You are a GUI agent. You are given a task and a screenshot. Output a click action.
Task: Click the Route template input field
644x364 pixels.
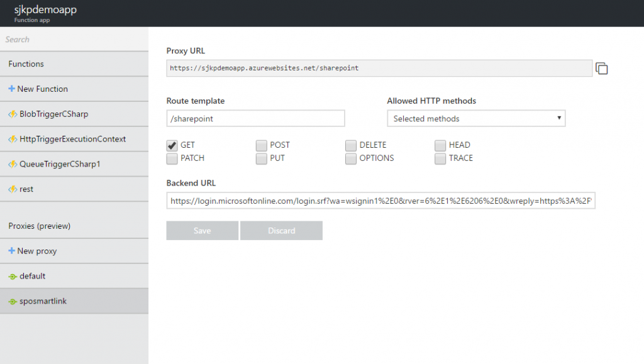coord(255,119)
